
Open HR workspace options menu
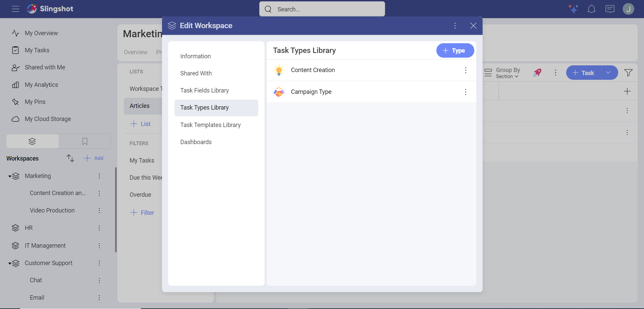pos(99,228)
